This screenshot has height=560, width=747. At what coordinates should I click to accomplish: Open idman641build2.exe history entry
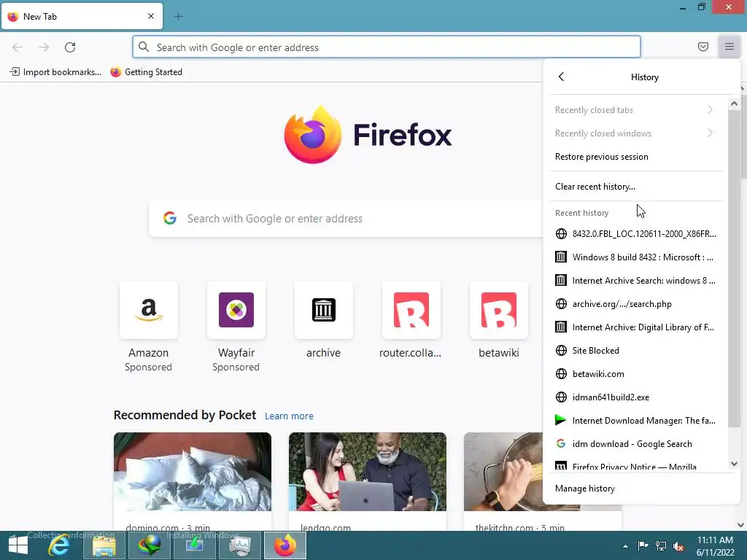(x=636, y=397)
